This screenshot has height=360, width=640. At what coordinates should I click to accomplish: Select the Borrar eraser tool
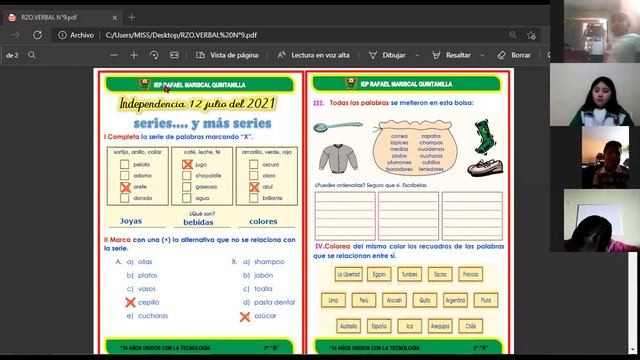tap(514, 55)
